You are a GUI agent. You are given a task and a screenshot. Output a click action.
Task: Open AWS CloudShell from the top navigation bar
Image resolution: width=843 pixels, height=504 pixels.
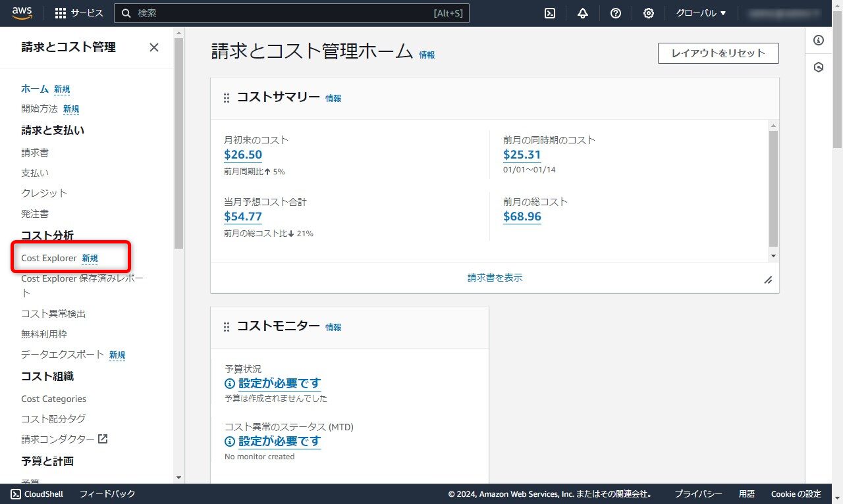(x=37, y=493)
